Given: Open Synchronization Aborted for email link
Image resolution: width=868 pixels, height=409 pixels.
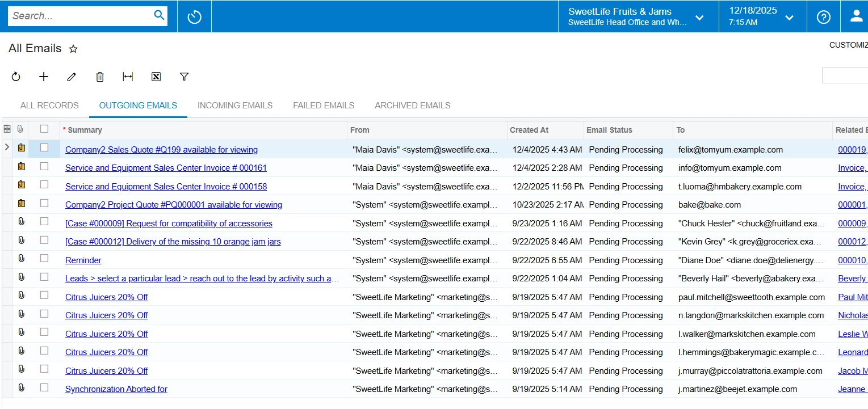Looking at the screenshot, I should (116, 389).
